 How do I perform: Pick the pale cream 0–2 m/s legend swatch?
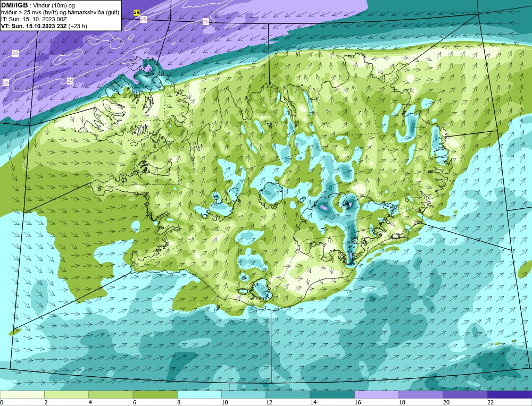click(x=22, y=394)
